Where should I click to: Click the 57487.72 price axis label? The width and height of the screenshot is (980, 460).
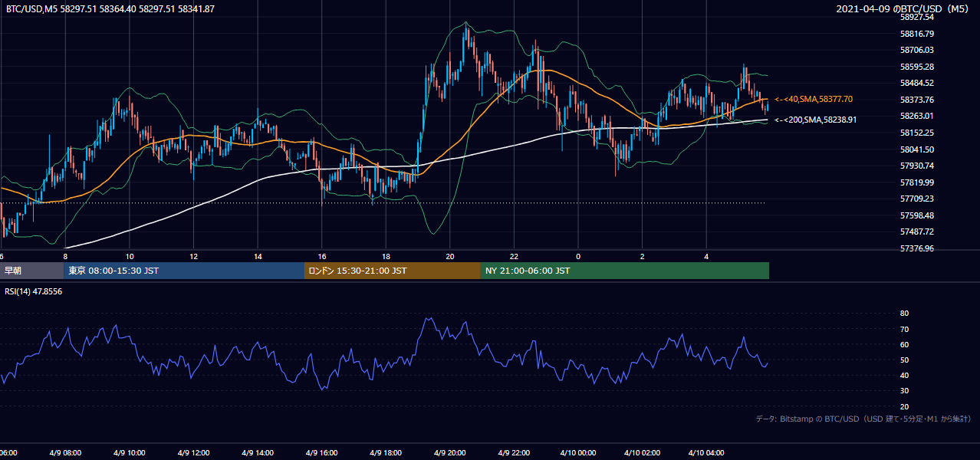(x=916, y=232)
